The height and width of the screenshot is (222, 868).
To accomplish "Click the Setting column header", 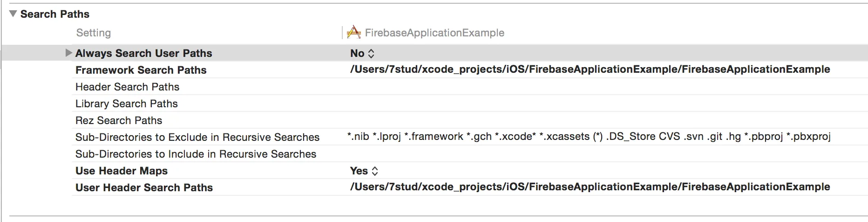I will pyautogui.click(x=94, y=33).
